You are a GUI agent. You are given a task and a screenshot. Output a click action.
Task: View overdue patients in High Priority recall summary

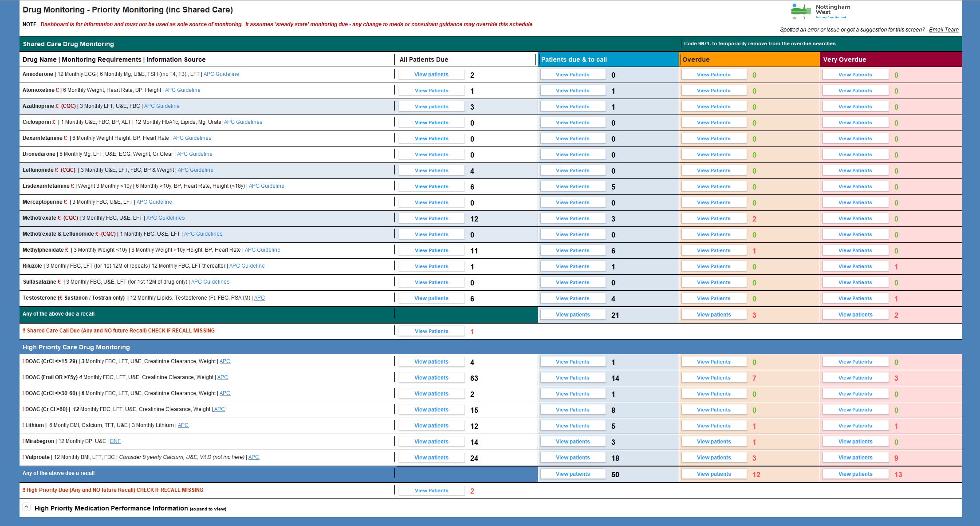pyautogui.click(x=713, y=474)
